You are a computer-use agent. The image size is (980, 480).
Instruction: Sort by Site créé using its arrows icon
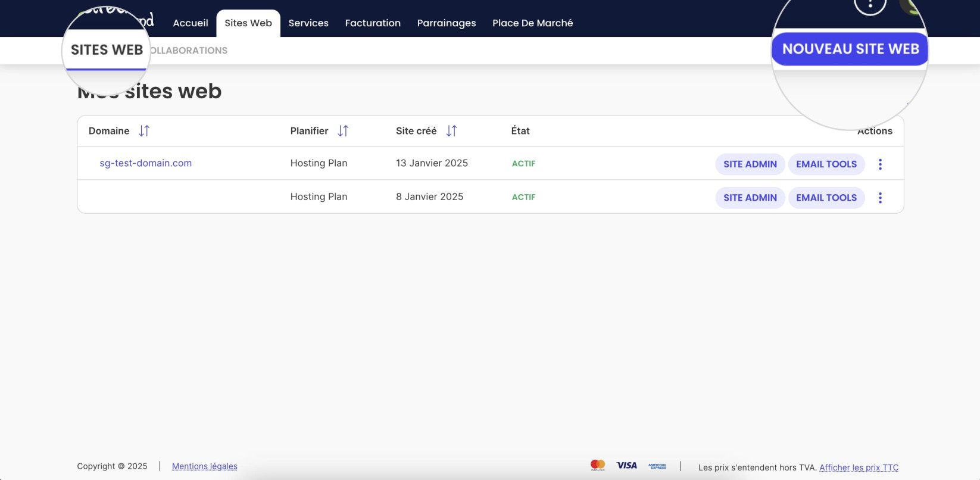[x=451, y=131]
